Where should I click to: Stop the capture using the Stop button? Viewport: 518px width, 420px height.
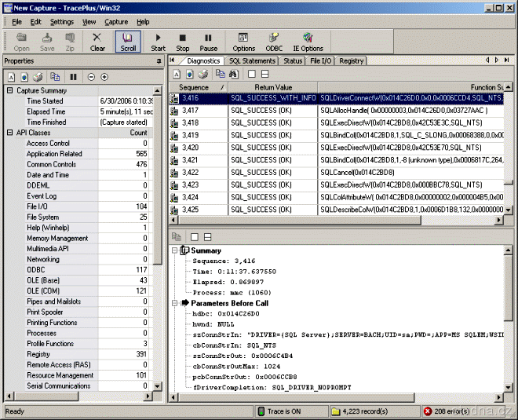183,41
